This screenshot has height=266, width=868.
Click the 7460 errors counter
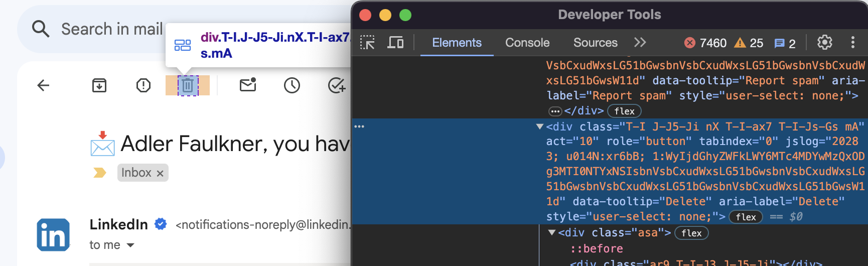tap(705, 43)
